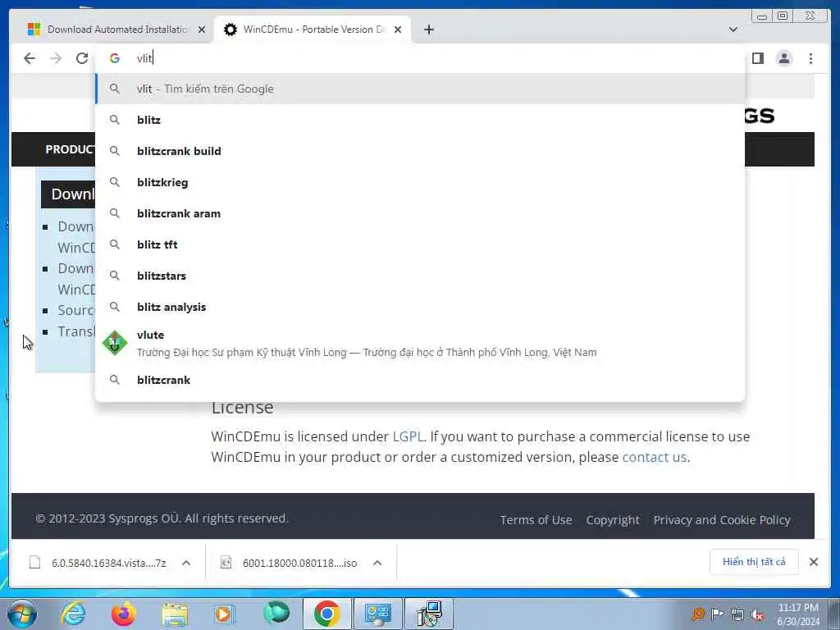The width and height of the screenshot is (840, 630).
Task: Select 'blitzcrank build' suggestion
Action: (420, 151)
